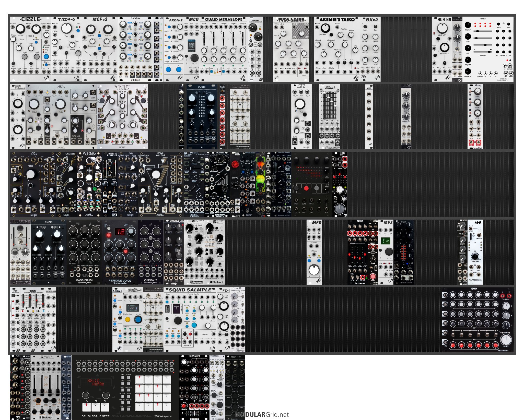The image size is (524, 420).
Task: Hit the stop pad on Drum Sequencer
Action: pos(96,407)
